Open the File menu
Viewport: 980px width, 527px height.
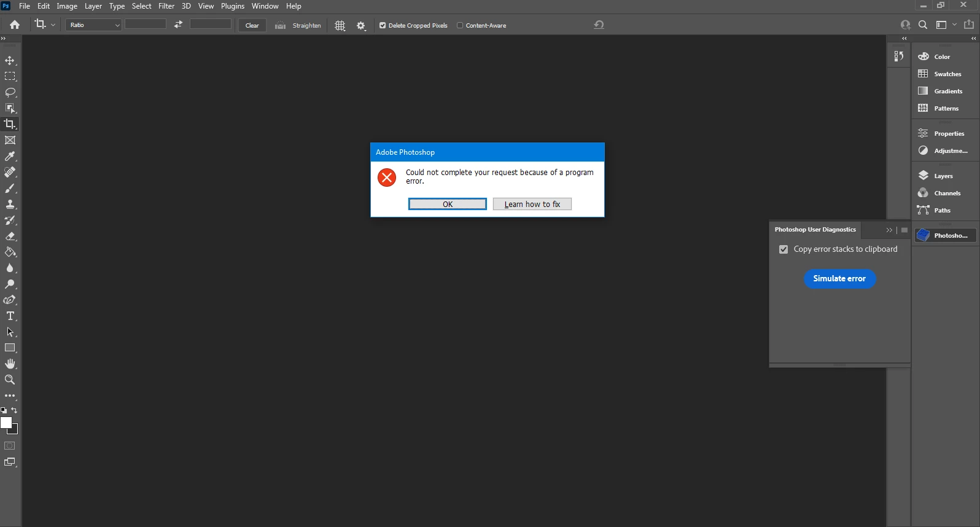click(x=25, y=6)
